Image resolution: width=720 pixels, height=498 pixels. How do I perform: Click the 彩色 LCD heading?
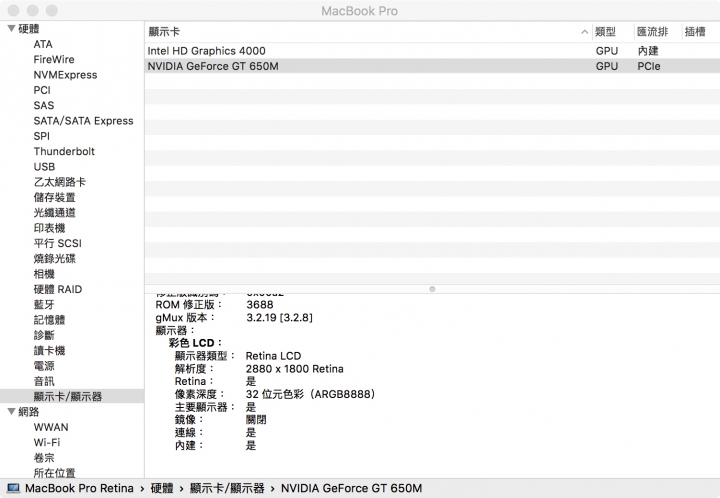[195, 343]
